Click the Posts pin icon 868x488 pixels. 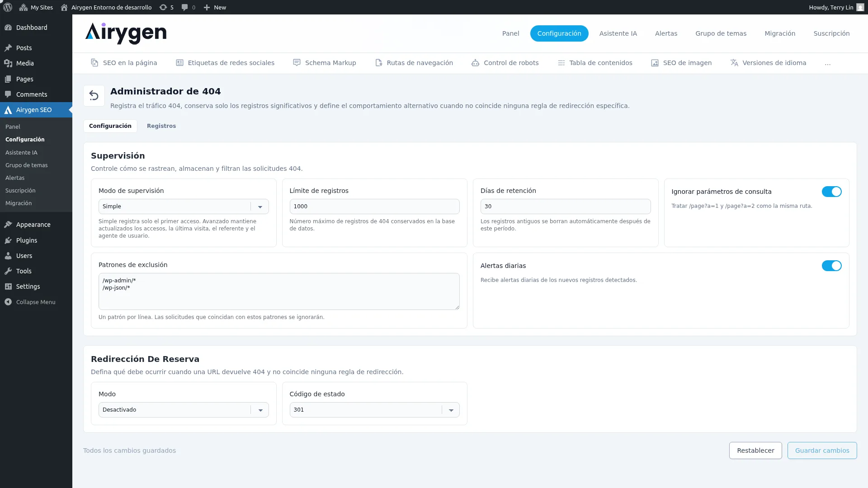pos(8,48)
